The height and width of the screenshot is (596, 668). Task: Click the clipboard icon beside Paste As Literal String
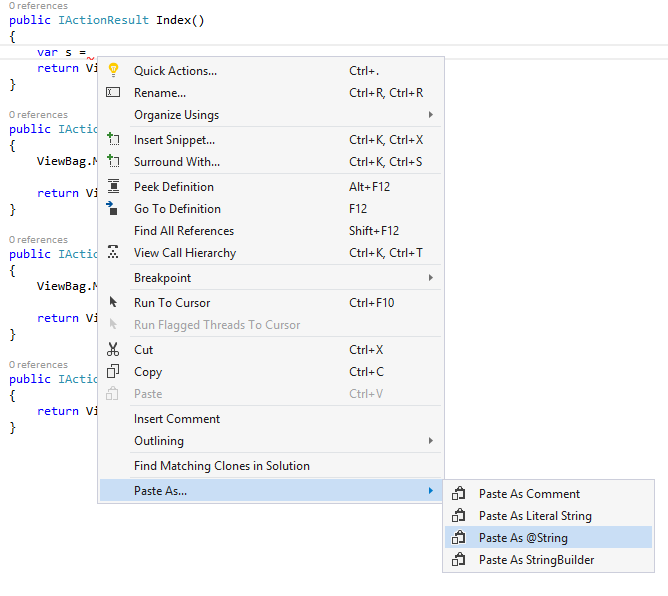click(x=458, y=515)
